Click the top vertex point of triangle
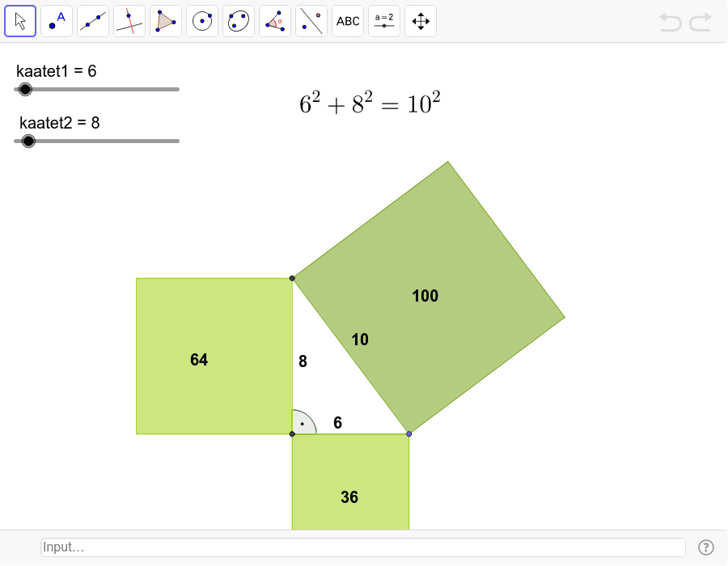 tap(292, 278)
